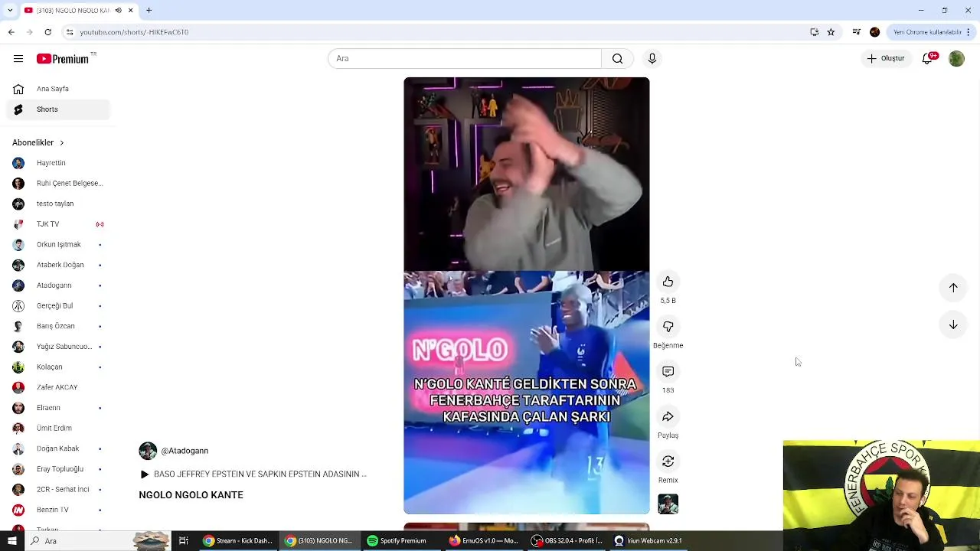Dislike the Short with thumbs down

668,327
